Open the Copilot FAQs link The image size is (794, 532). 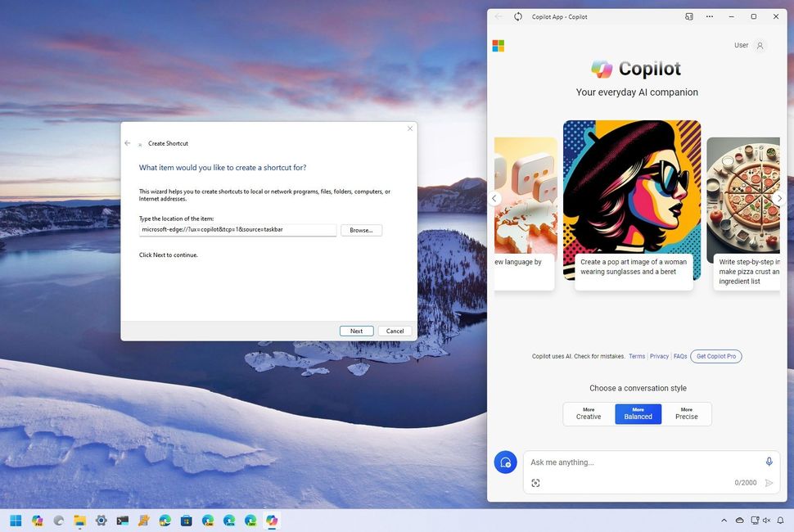680,356
